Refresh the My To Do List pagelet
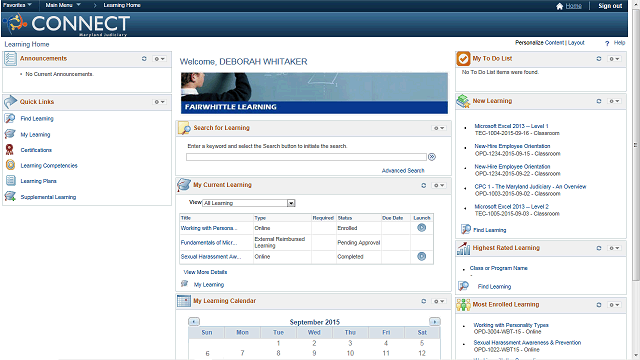 (x=599, y=59)
